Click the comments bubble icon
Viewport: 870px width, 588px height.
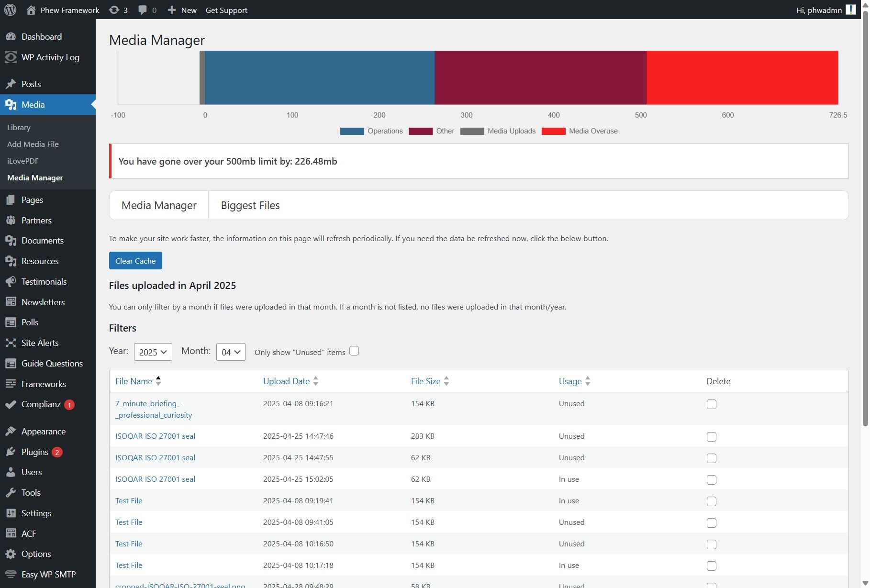143,10
